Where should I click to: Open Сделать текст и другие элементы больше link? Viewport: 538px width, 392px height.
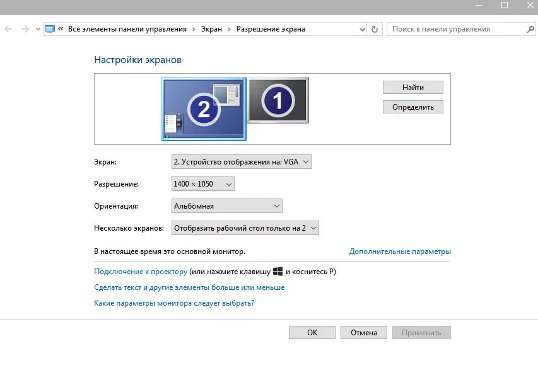189,287
